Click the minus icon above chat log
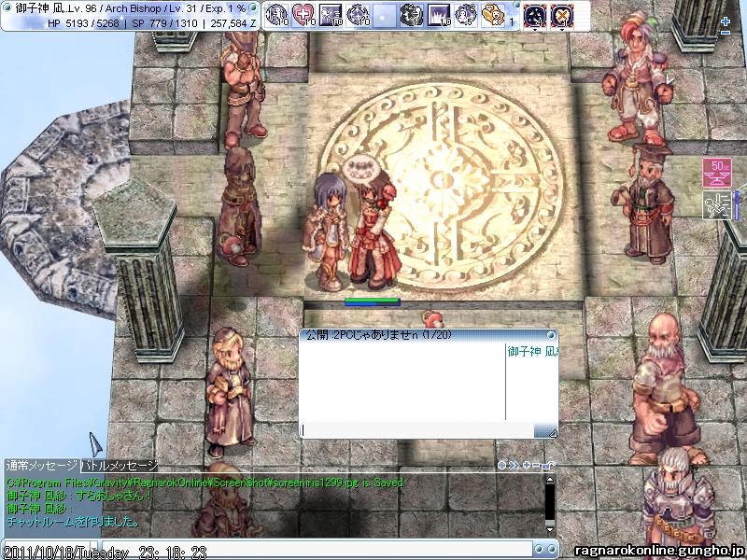The height and width of the screenshot is (560, 747). [x=536, y=465]
